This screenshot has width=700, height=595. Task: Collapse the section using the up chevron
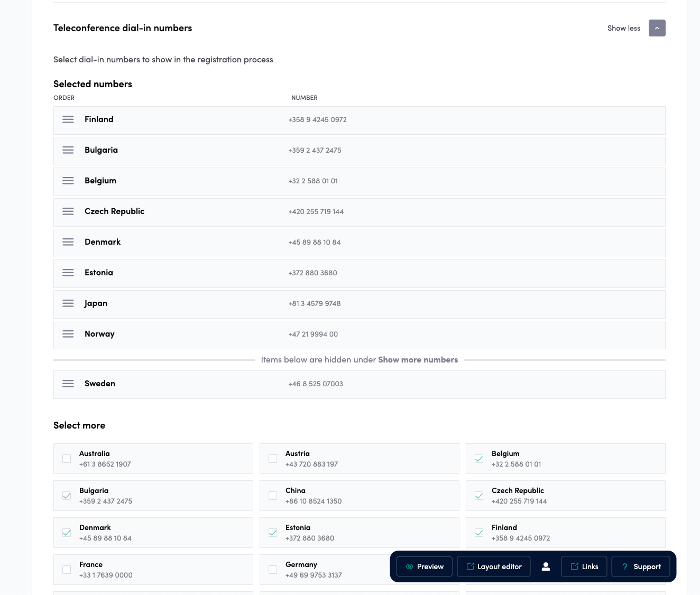(657, 28)
